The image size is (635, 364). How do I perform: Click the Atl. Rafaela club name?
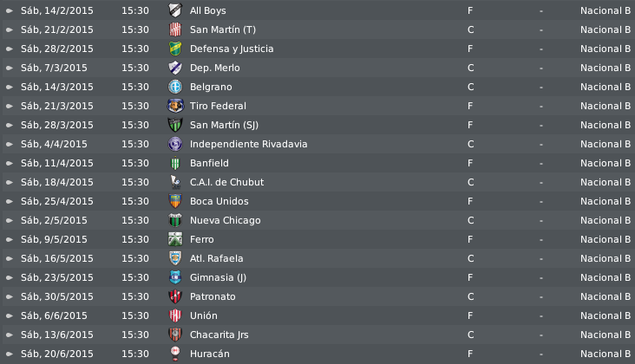pyautogui.click(x=216, y=258)
